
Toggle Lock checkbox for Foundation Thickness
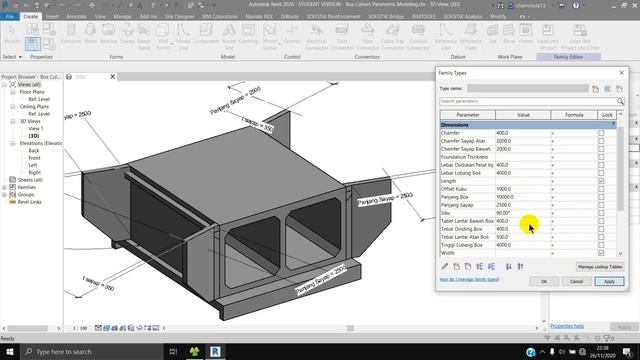click(x=601, y=157)
